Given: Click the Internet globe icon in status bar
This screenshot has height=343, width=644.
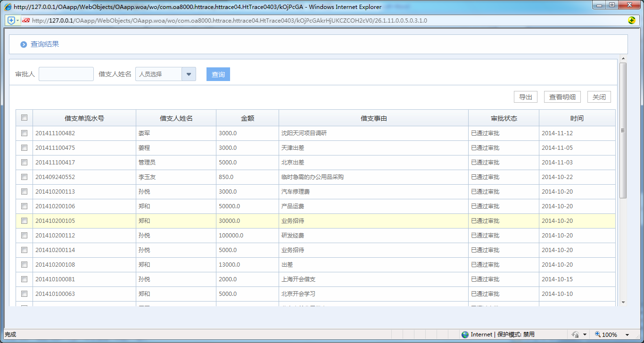Looking at the screenshot, I should (x=465, y=335).
